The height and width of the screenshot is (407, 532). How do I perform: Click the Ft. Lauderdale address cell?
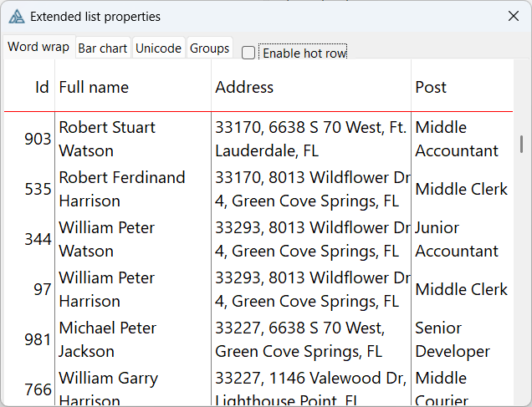pyautogui.click(x=309, y=139)
